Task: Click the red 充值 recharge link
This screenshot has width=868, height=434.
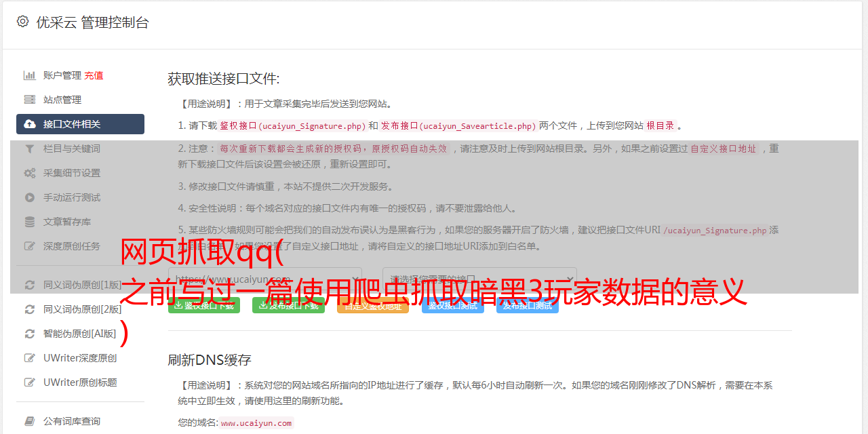Action: pos(94,75)
